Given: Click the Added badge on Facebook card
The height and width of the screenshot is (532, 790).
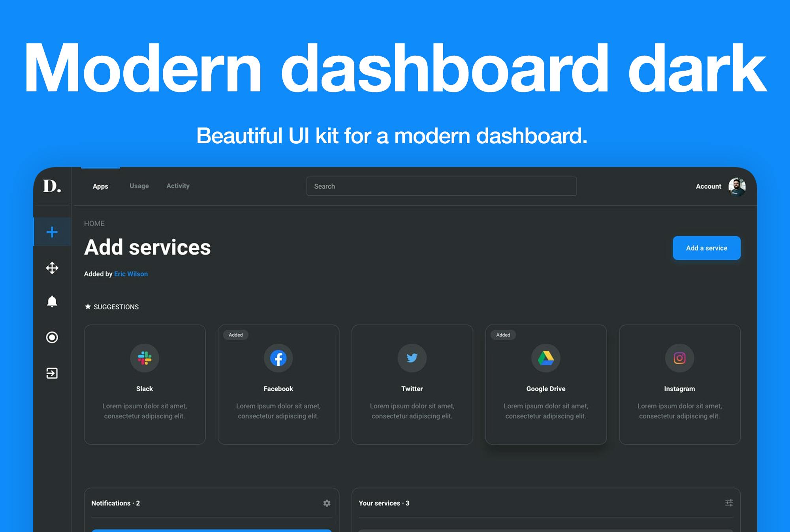Looking at the screenshot, I should coord(236,335).
